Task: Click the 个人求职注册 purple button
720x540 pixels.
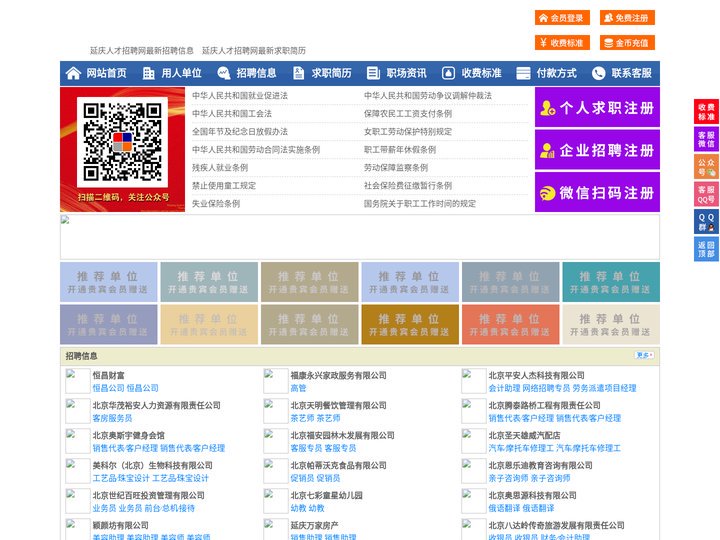Action: coord(597,107)
